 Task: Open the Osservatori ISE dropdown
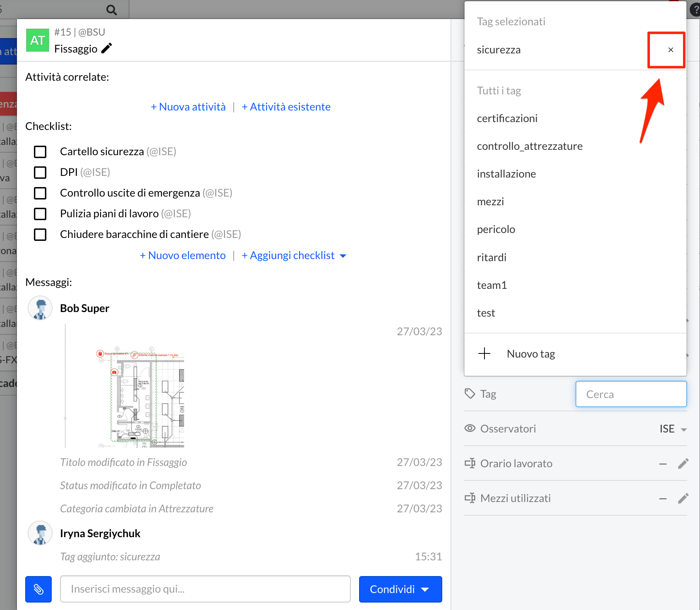pyautogui.click(x=673, y=429)
